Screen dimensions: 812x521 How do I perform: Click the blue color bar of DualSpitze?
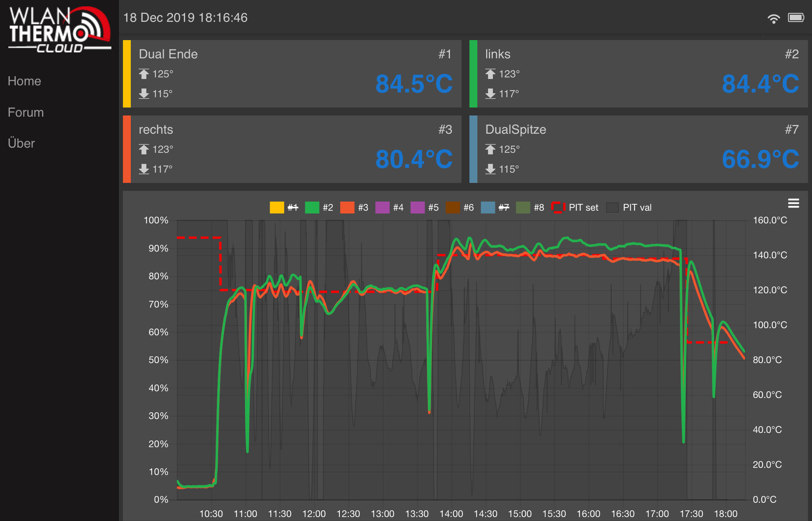[473, 149]
